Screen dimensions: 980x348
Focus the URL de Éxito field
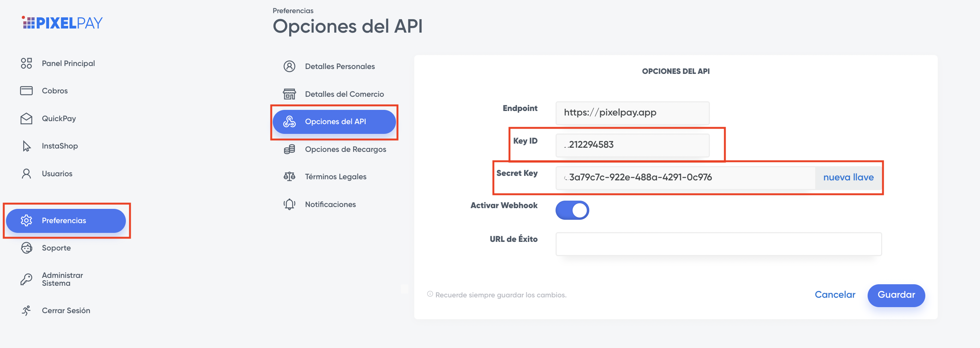718,244
